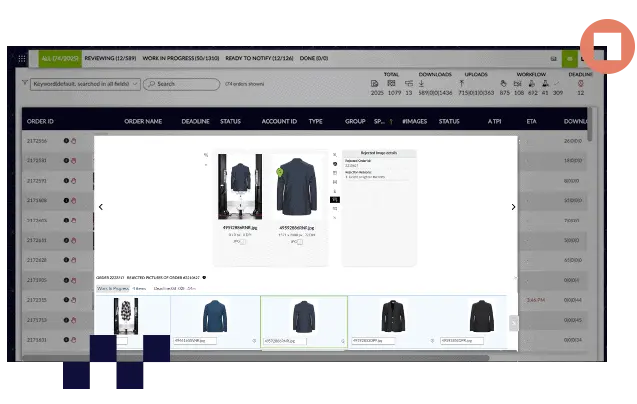Select the floral garment thumbnail in filmstrip
The height and width of the screenshot is (404, 637).
coord(126,316)
